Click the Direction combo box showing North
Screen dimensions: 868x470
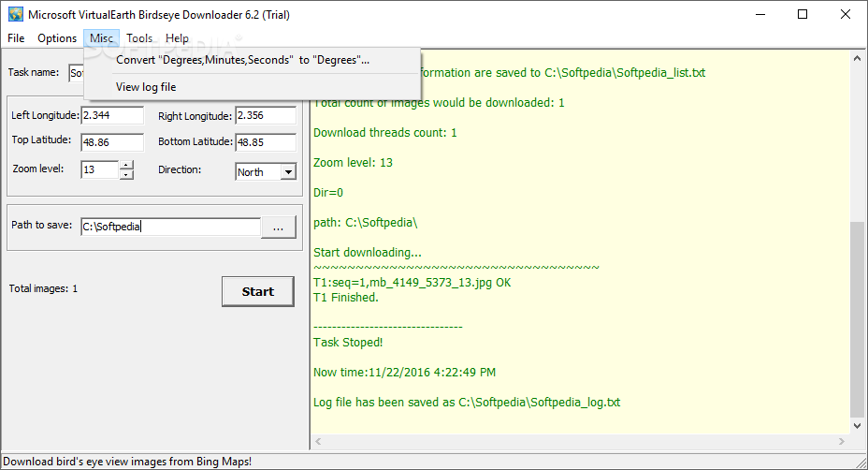(x=266, y=172)
